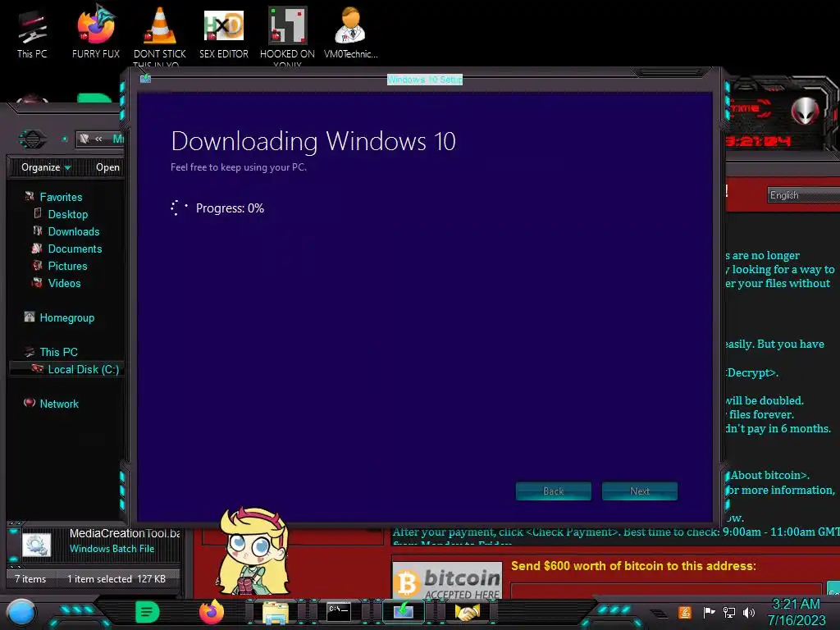The height and width of the screenshot is (630, 840).
Task: Click Alienware head logo in clock gadget
Action: coord(805,112)
